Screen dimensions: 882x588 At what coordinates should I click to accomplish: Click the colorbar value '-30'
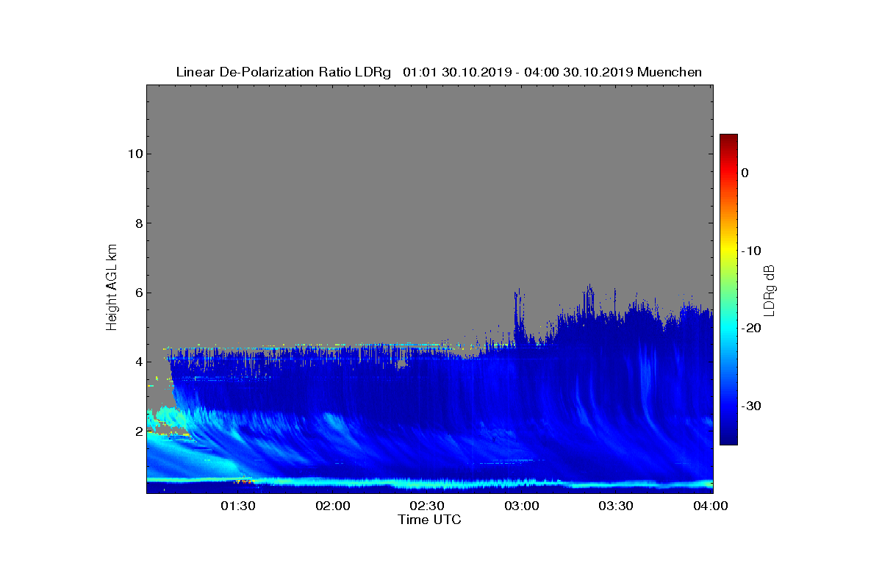pyautogui.click(x=751, y=406)
